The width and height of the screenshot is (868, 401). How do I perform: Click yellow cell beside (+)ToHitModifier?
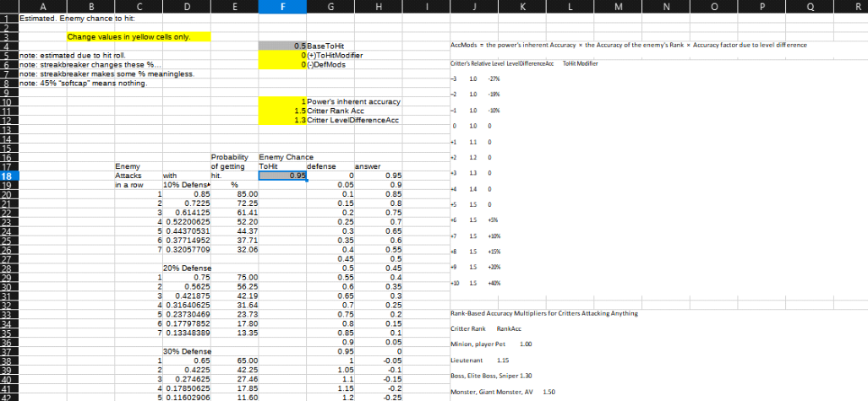[x=282, y=56]
